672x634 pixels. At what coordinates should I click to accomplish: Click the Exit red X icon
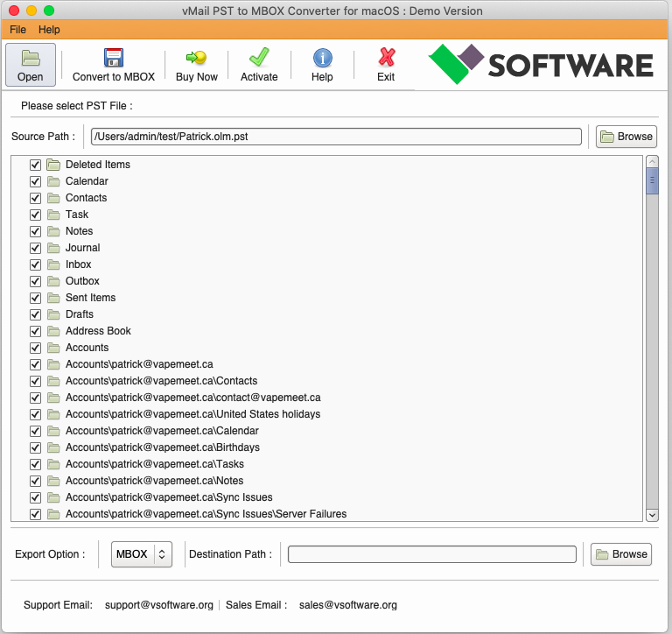[386, 58]
